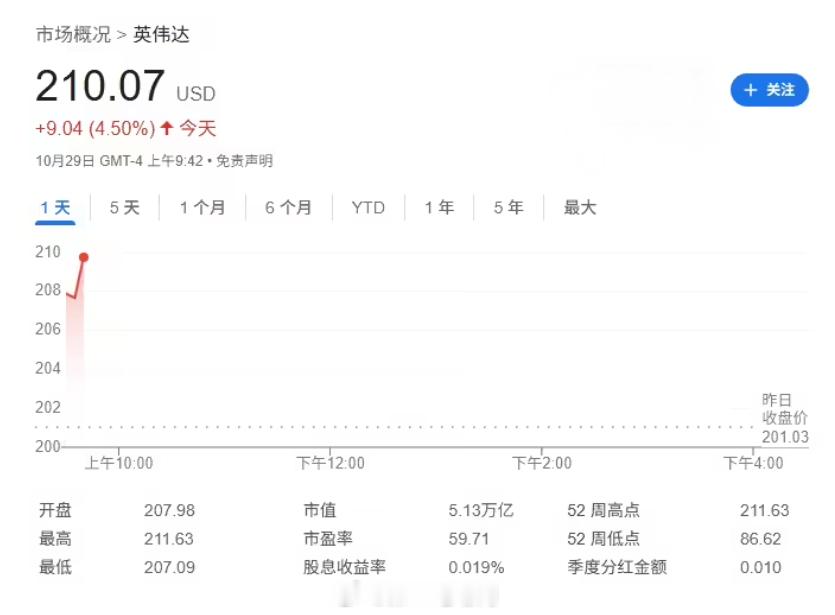
Task: Switch to the 6 个月 chart range
Action: [288, 208]
